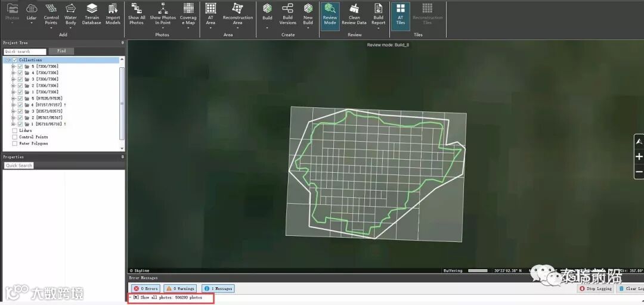Select the Water Polygons tree label
Viewport: 644px width, 305px height.
tap(33, 144)
